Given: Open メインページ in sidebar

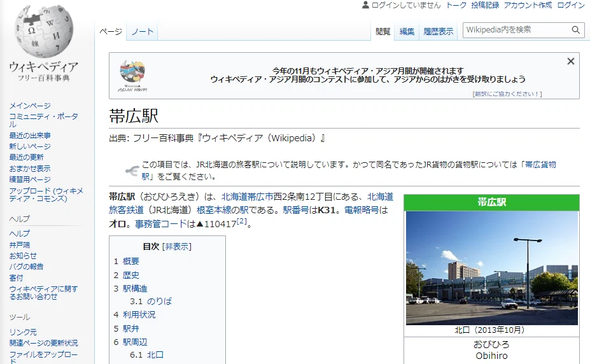Looking at the screenshot, I should (30, 106).
